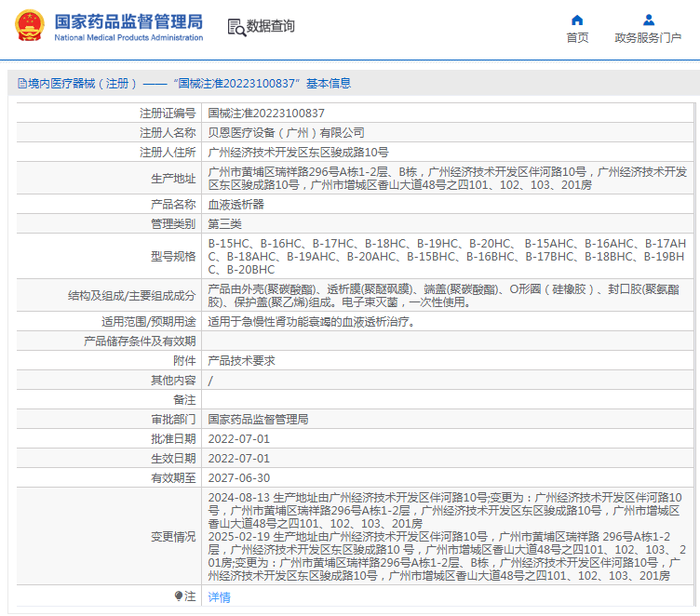
Task: Click the 注册人住所 row label
Action: pos(168,153)
